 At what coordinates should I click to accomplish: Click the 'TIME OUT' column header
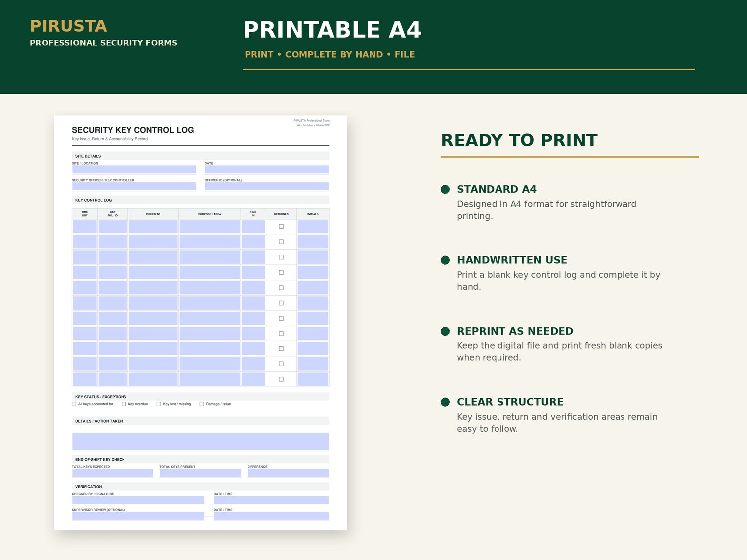(x=85, y=214)
